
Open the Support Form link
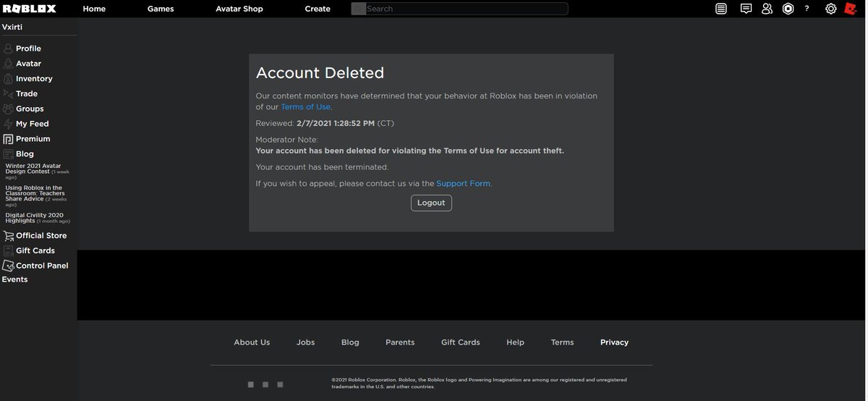tap(463, 184)
